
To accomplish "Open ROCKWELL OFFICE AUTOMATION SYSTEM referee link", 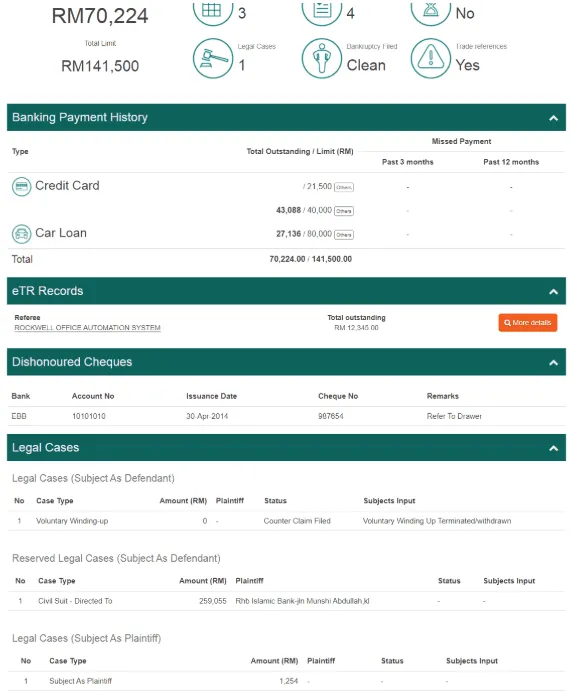I will pos(88,328).
